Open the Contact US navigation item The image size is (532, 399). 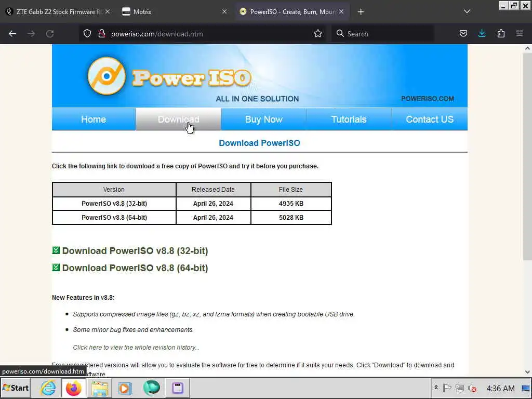click(x=430, y=119)
